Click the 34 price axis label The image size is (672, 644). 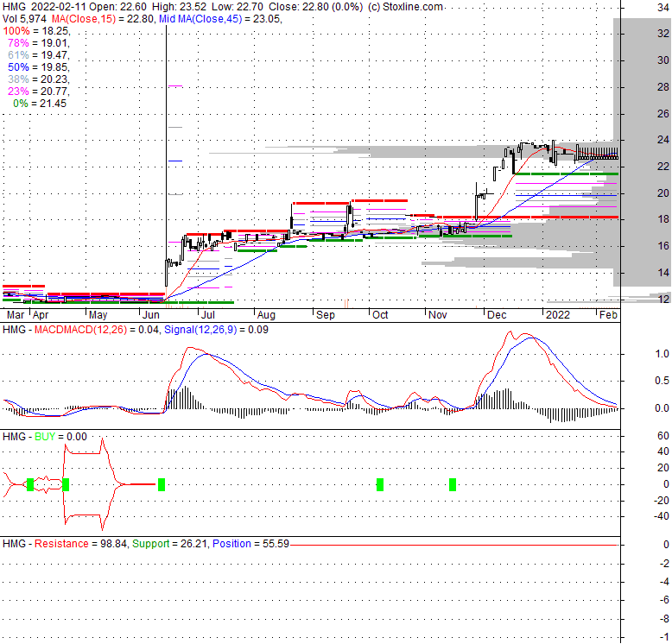point(663,8)
